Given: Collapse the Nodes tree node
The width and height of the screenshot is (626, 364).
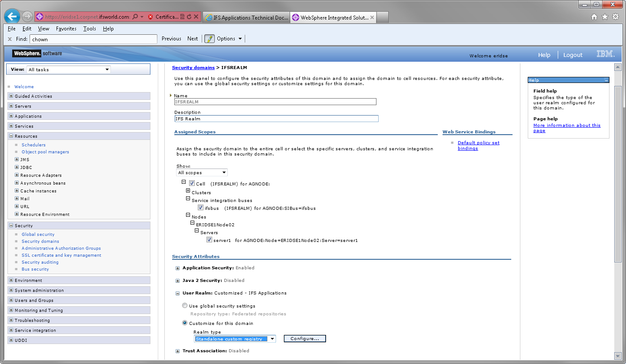Looking at the screenshot, I should pyautogui.click(x=188, y=215).
